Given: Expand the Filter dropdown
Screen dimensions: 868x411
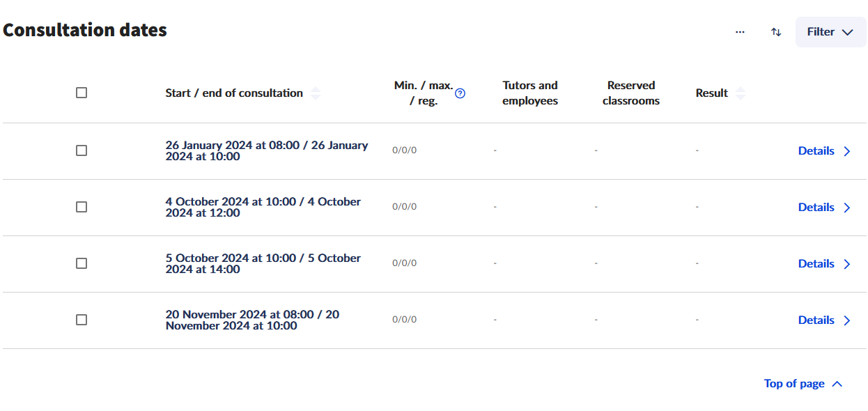Looking at the screenshot, I should (830, 32).
